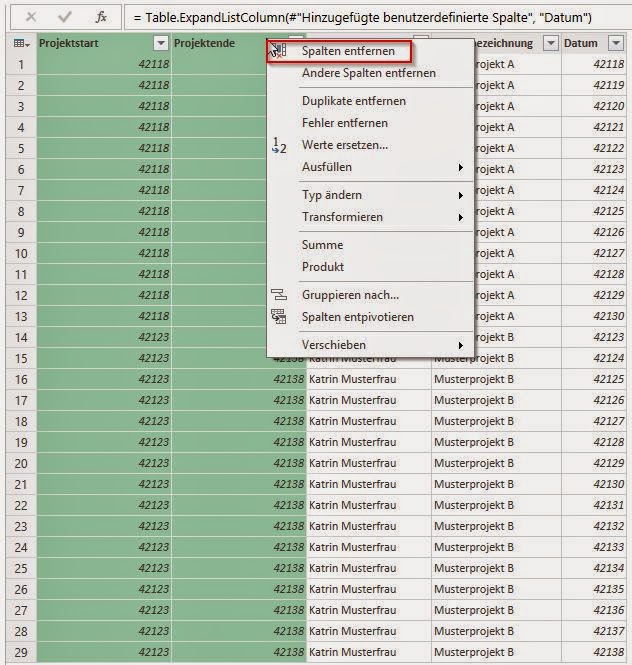Open the Bezeichnung column filter dropdown
This screenshot has height=665, width=632.
click(551, 43)
